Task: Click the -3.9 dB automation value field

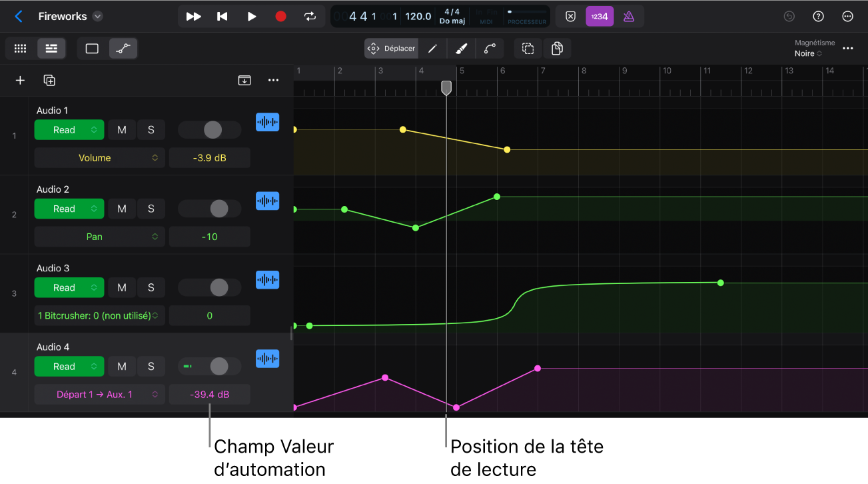Action: coord(210,158)
